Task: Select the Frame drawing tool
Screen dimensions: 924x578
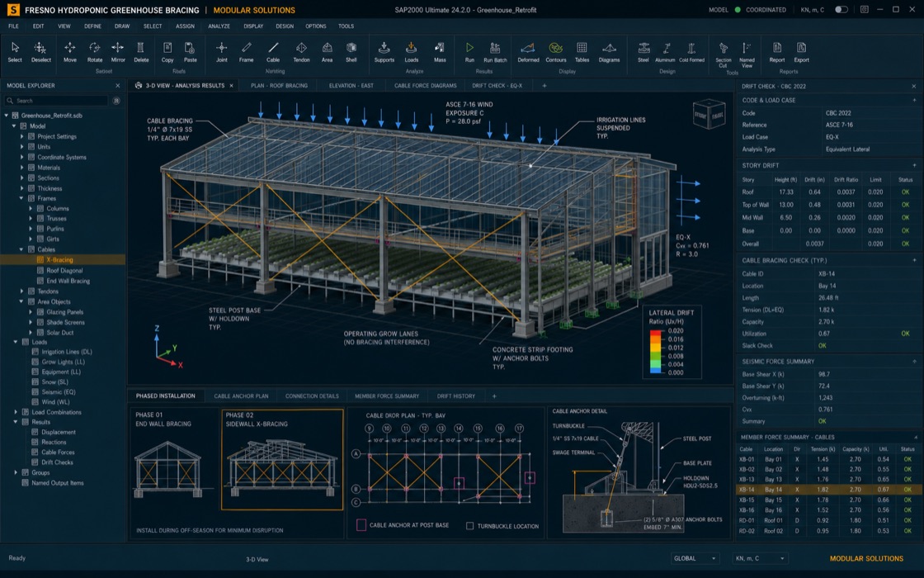Action: coord(247,52)
